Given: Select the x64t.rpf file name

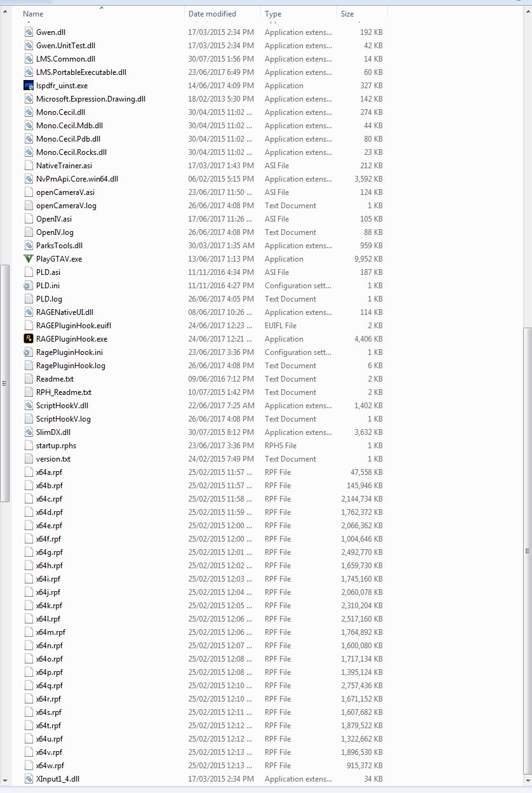Looking at the screenshot, I should tap(49, 725).
